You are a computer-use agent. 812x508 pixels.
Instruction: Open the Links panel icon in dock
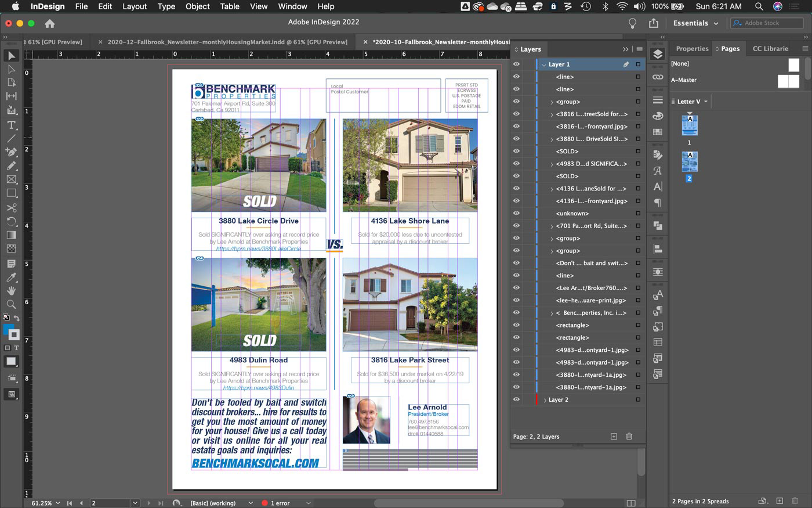[x=657, y=77]
